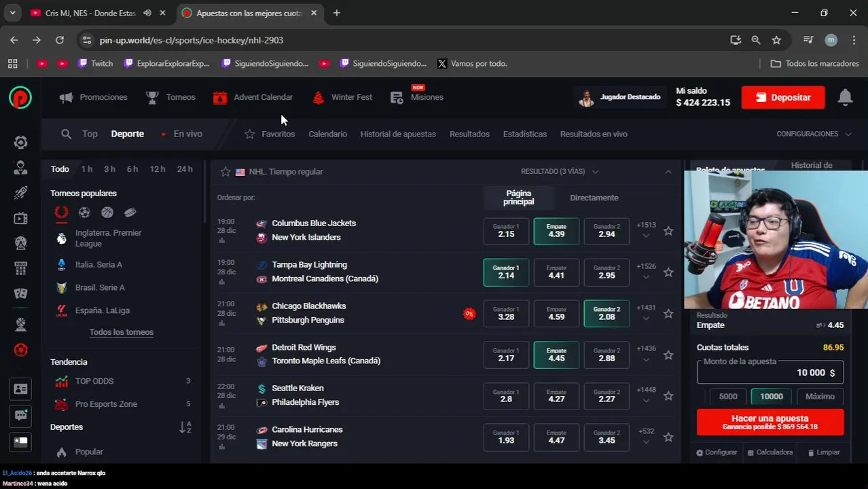This screenshot has height=489, width=868.
Task: Expand +532 markets for Carolina match
Action: [646, 437]
